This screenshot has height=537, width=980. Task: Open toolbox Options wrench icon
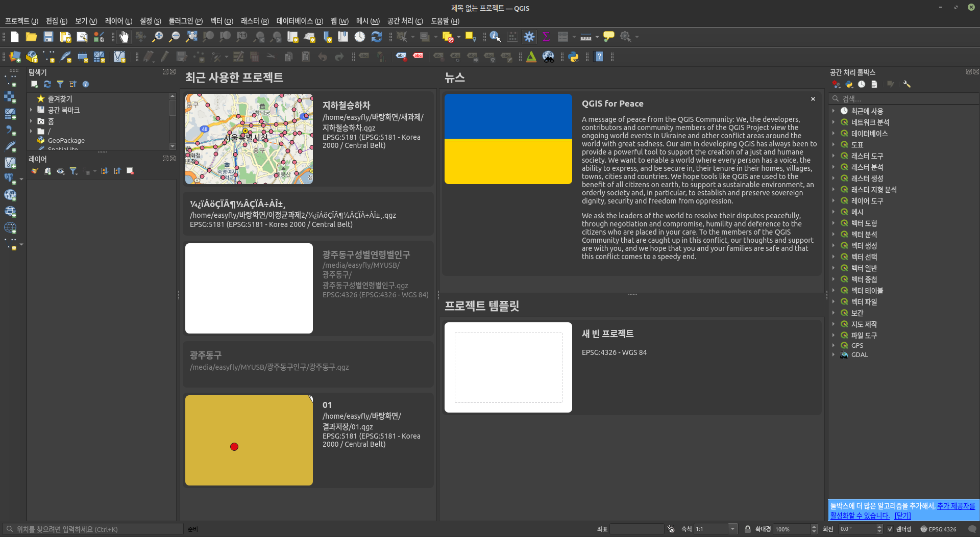pyautogui.click(x=906, y=84)
